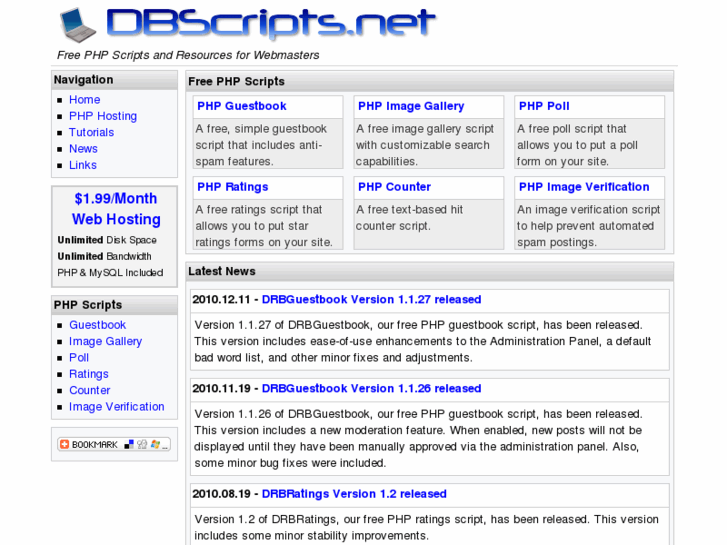Click the '2010.08.19' news date
This screenshot has width=727, height=545.
221,494
